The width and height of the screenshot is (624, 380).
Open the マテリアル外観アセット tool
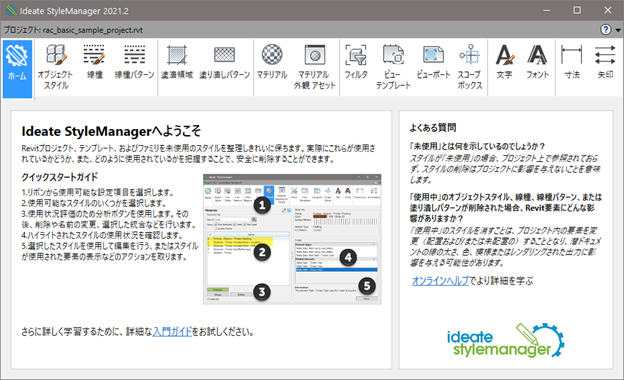315,68
